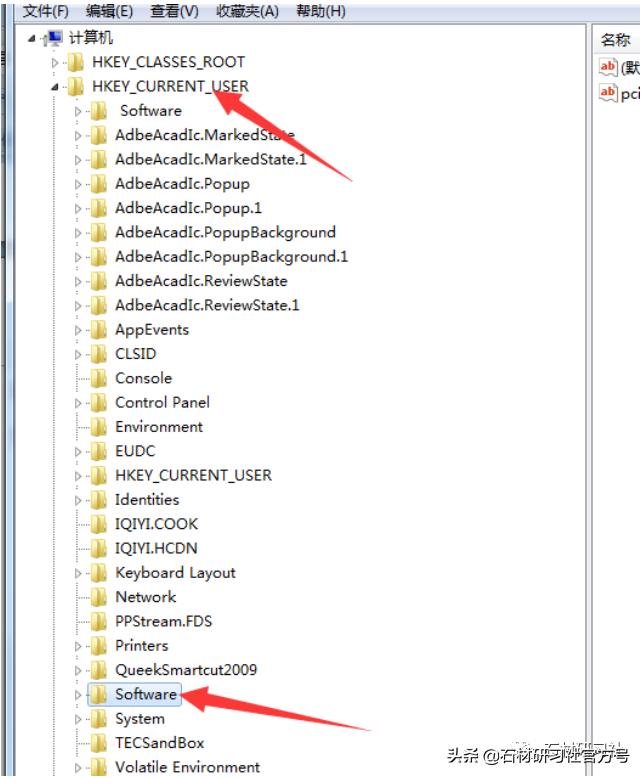This screenshot has height=778, width=644.
Task: Click AdbeAcadIc.Popup.1 folder icon
Action: 98,208
